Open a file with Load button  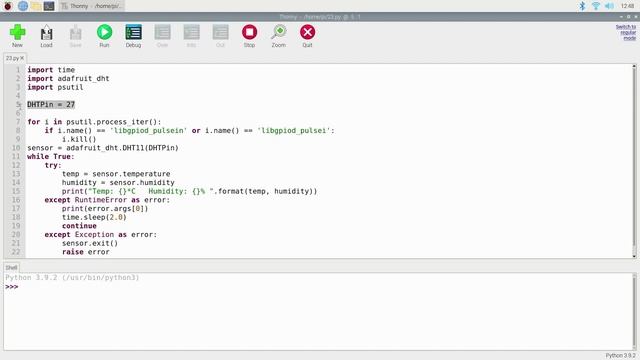click(46, 36)
